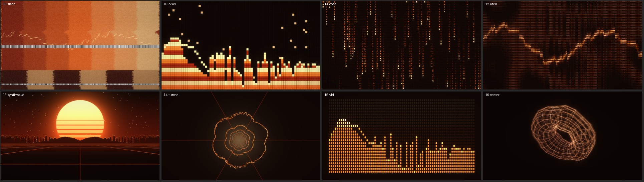
Task: Click the "16-vector" label text
Action: click(x=492, y=95)
